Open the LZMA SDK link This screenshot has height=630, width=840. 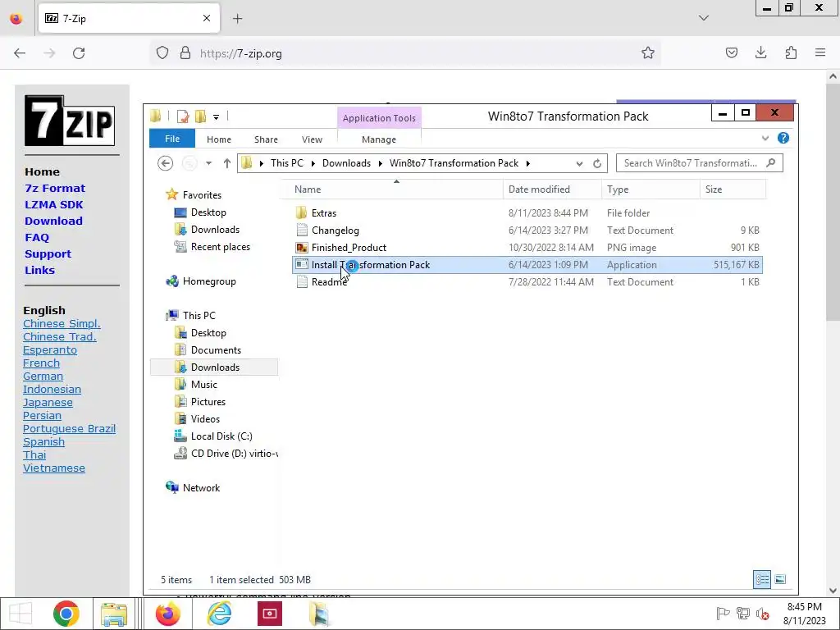[x=53, y=204]
